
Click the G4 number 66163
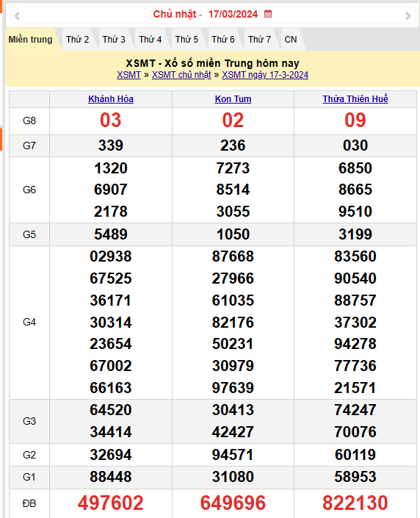tap(111, 388)
